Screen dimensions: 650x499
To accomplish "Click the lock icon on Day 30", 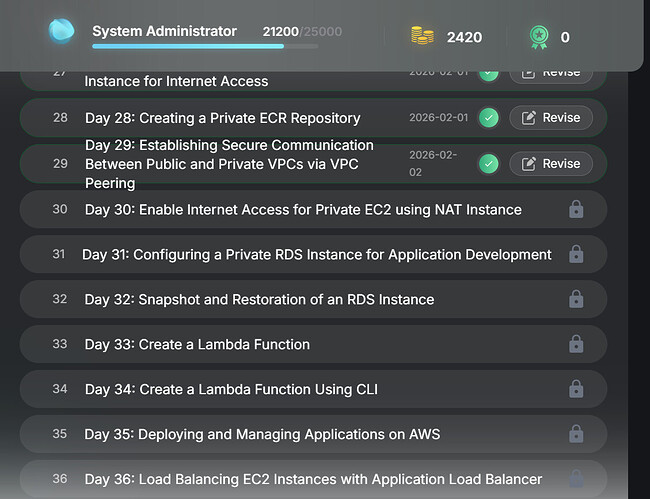I will [x=576, y=210].
